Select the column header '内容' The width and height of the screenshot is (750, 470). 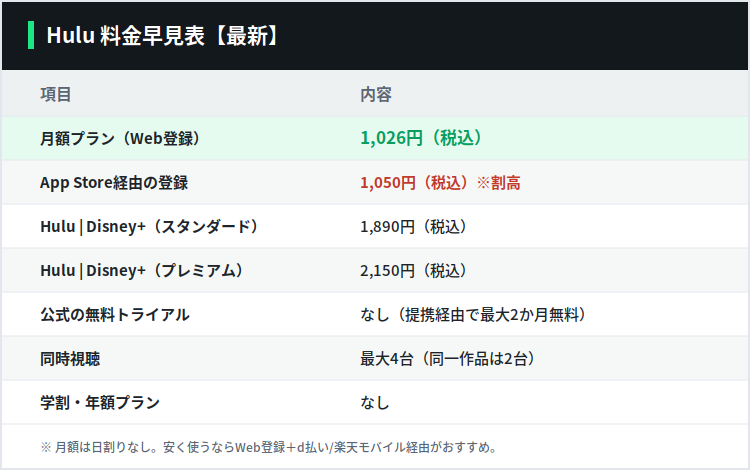point(376,95)
